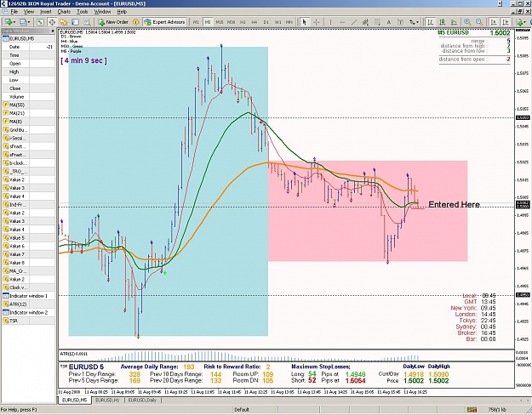Switch to Line Chart display
Viewport: 532px width, 415px height.
pos(454,22)
